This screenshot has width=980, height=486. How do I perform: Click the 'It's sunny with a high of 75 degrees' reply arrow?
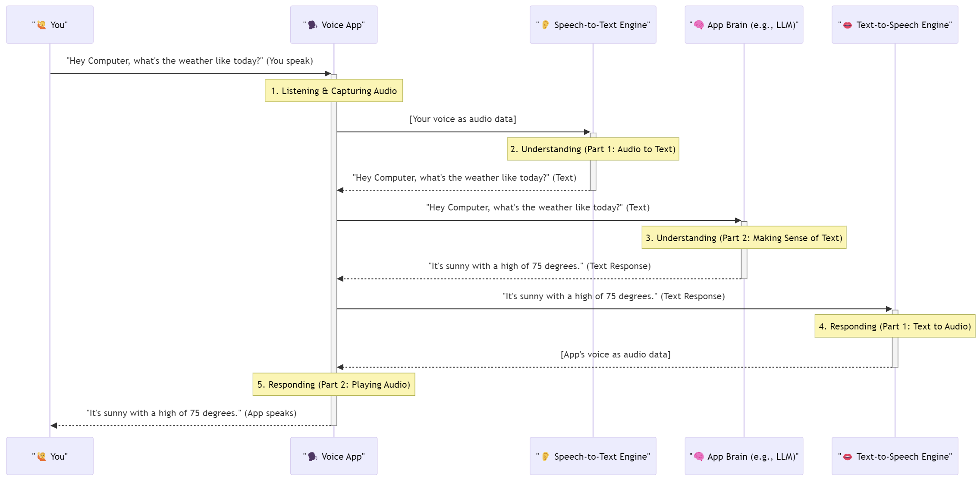point(539,279)
